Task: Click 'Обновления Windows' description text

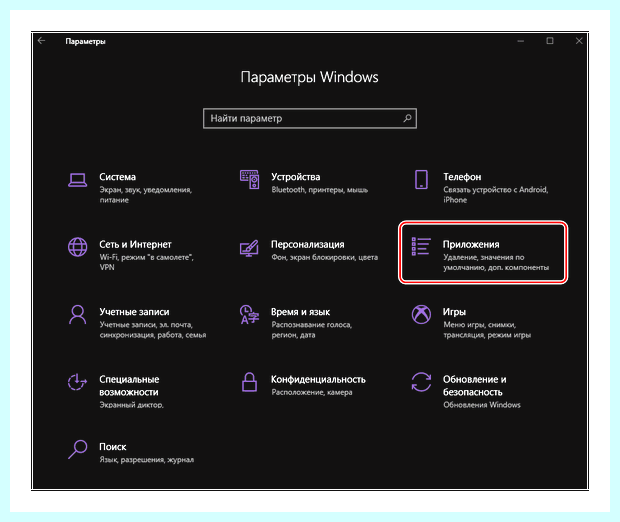Action: (x=482, y=405)
